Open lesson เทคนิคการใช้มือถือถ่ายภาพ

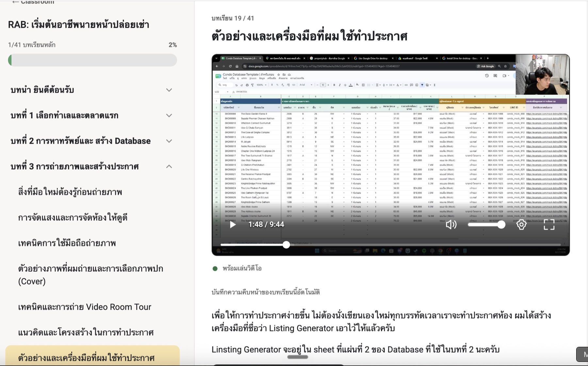pyautogui.click(x=67, y=243)
